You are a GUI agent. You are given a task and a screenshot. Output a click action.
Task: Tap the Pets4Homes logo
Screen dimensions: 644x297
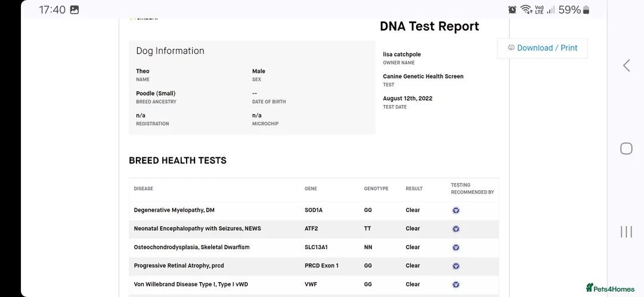610,289
